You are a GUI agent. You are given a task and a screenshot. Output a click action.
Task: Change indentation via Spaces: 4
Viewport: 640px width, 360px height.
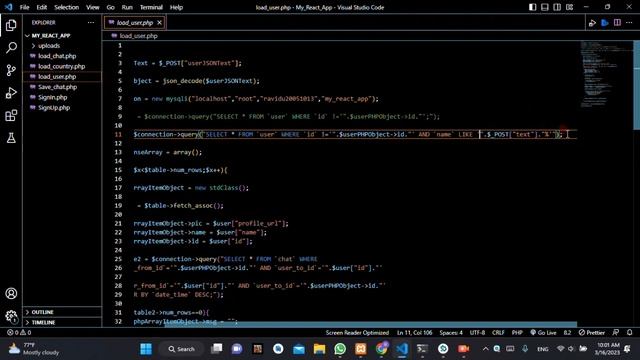(x=451, y=333)
